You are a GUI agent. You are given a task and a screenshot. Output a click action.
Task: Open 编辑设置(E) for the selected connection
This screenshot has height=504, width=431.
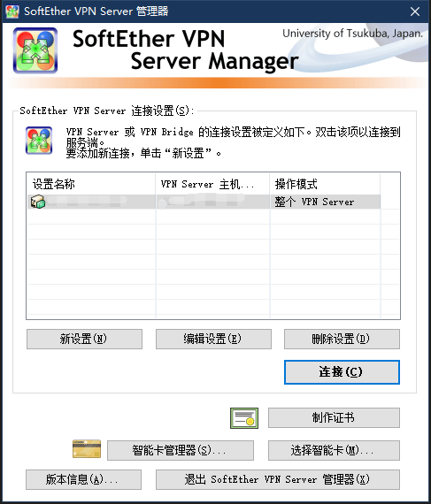pyautogui.click(x=213, y=339)
